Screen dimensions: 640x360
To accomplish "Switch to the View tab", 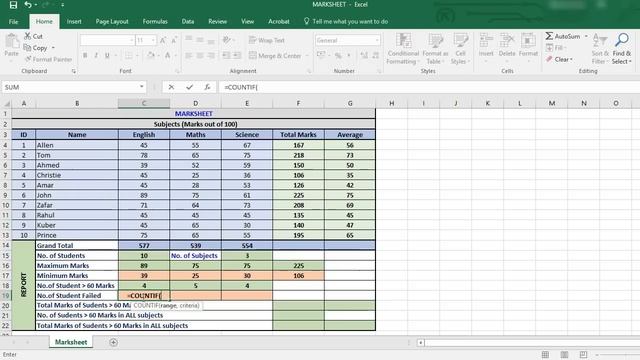I will (247, 21).
